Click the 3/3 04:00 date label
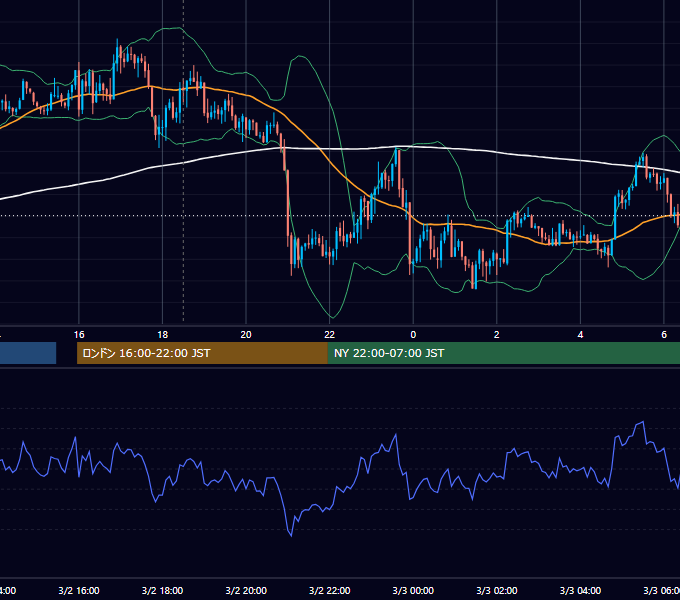This screenshot has width=680, height=600. click(x=580, y=590)
